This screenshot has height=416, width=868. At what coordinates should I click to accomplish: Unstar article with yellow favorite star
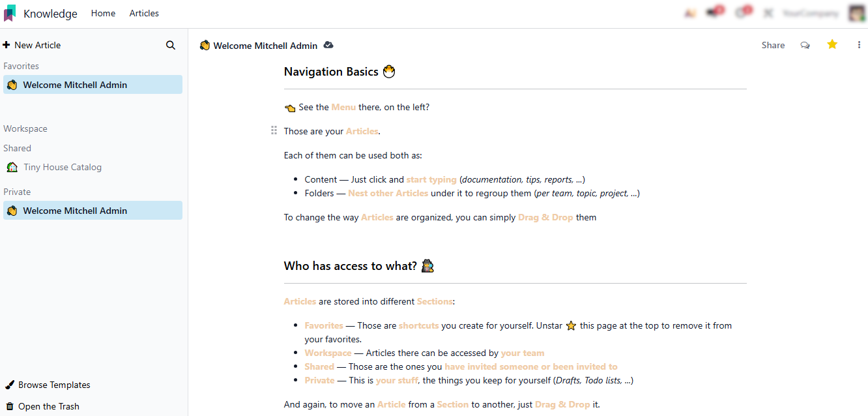832,44
